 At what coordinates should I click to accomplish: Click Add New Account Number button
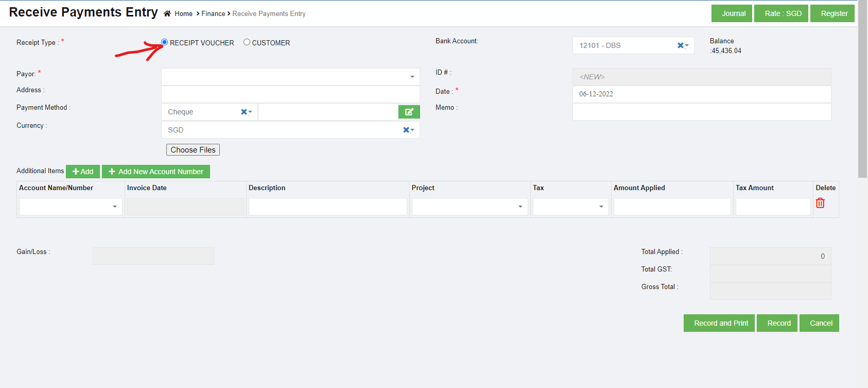click(156, 172)
